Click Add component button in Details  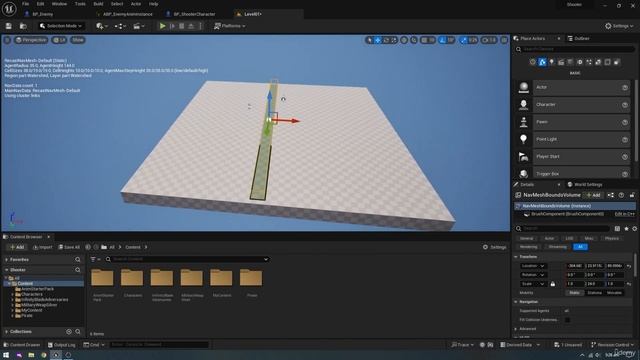593,195
